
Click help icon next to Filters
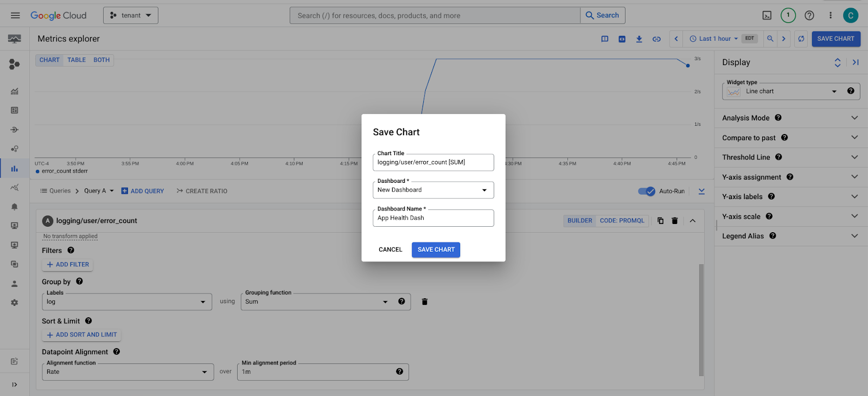point(71,250)
